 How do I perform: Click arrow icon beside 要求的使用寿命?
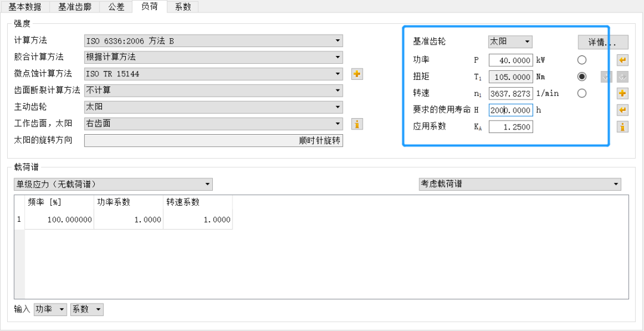point(623,110)
